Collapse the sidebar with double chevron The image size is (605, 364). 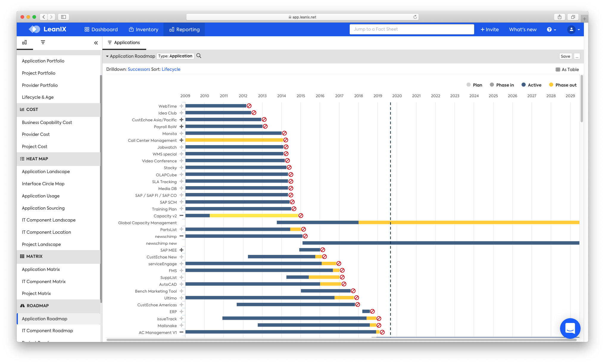[x=96, y=43]
